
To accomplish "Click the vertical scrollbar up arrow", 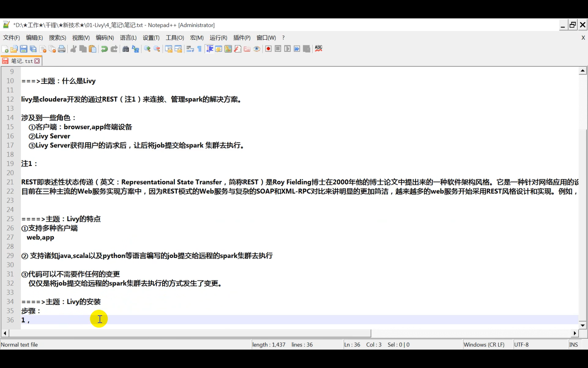I will point(583,71).
